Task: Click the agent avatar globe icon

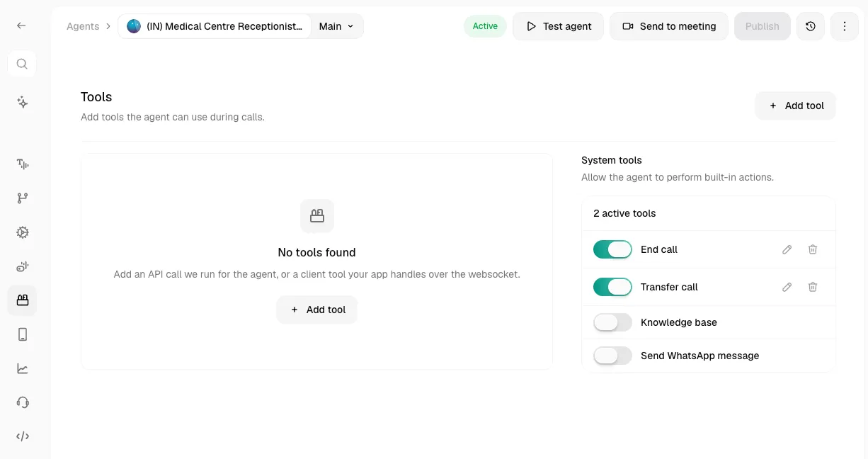Action: pos(134,26)
